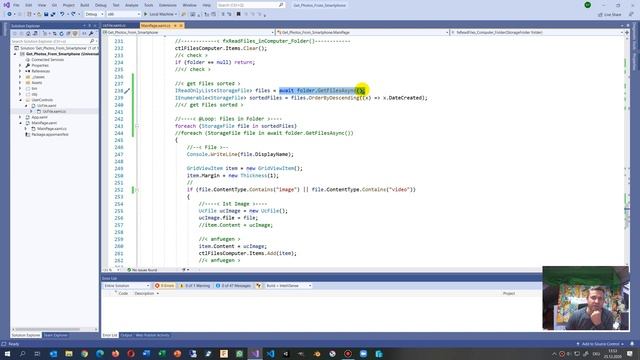
Task: Click the Visual Studio logo icon
Action: [7, 5]
